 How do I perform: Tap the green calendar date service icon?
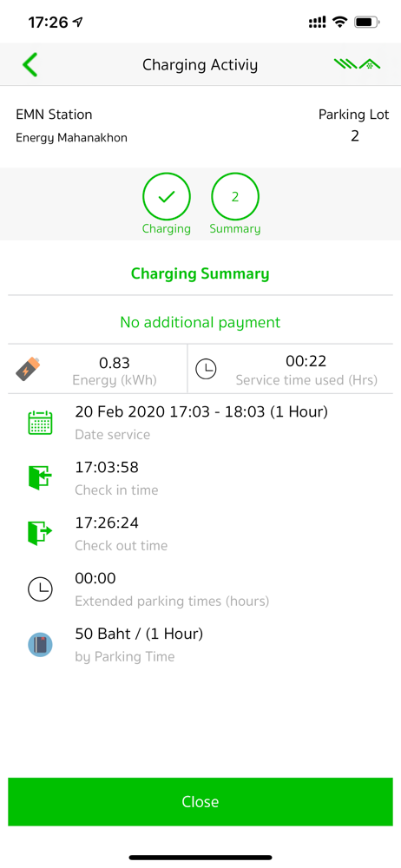pos(40,423)
